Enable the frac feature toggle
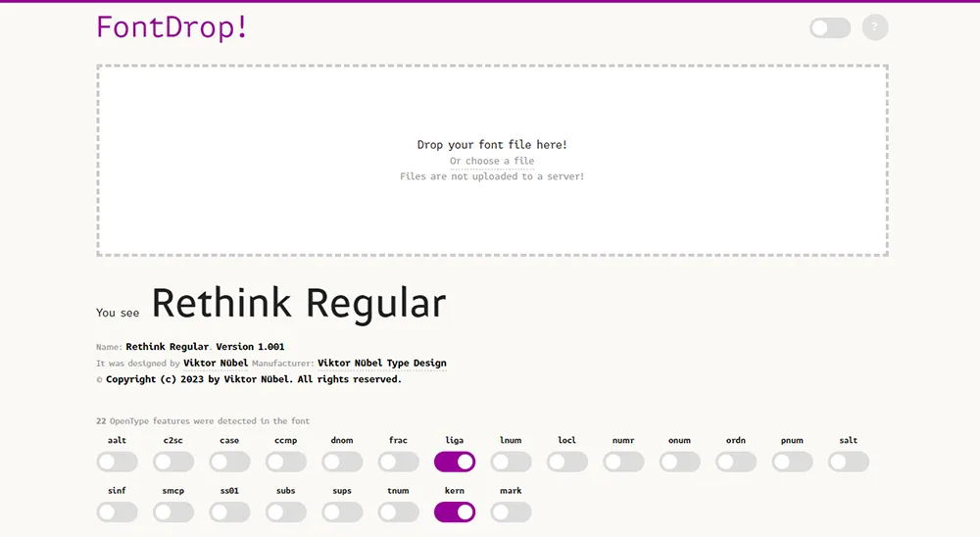This screenshot has height=537, width=980. [399, 462]
